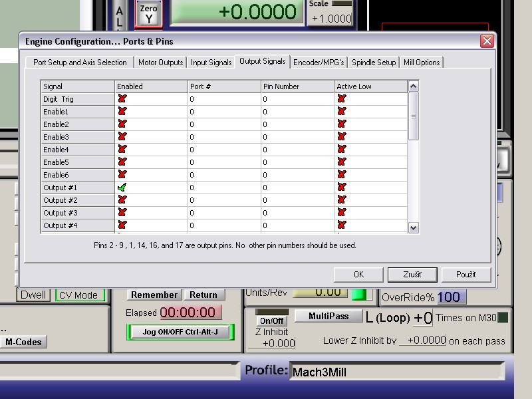Screen dimensions: 532x399
Task: Toggle Active Low for Enable1
Action: [342, 112]
